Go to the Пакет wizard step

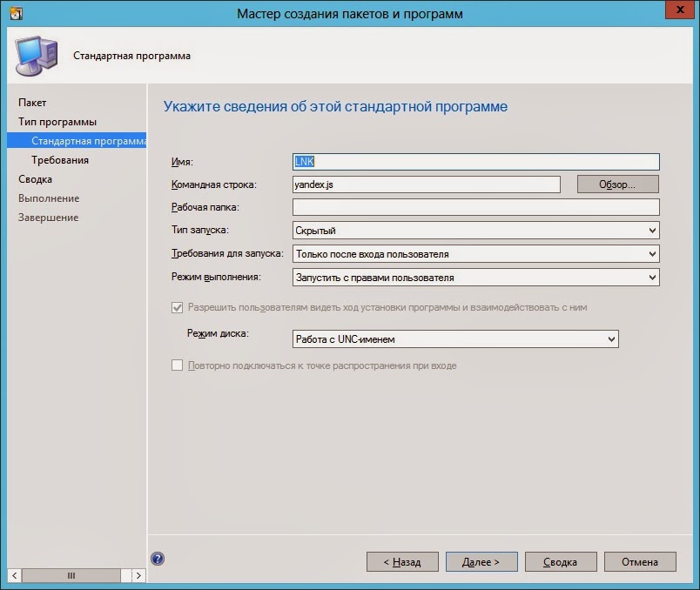pos(32,103)
